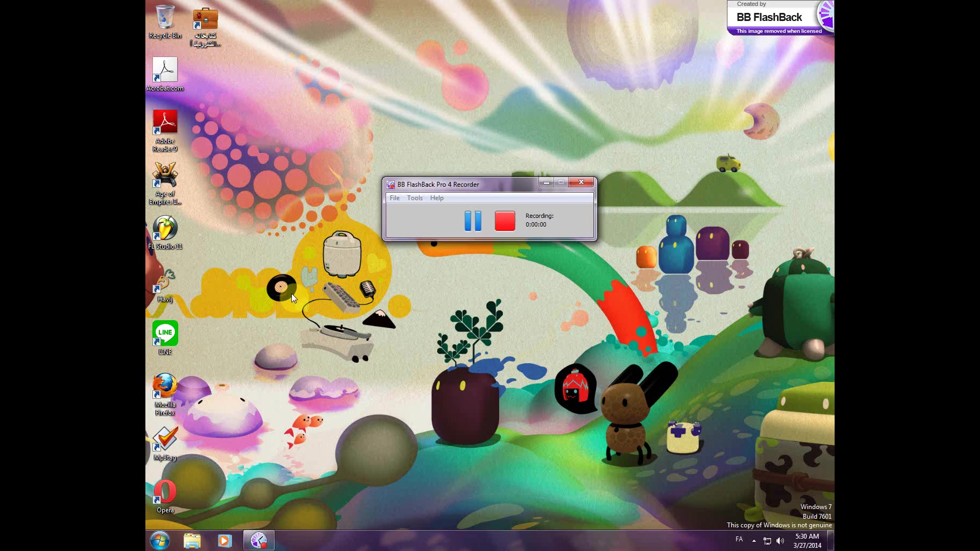Image resolution: width=980 pixels, height=551 pixels.
Task: Select the FL Studio 11 desktop icon
Action: (165, 232)
